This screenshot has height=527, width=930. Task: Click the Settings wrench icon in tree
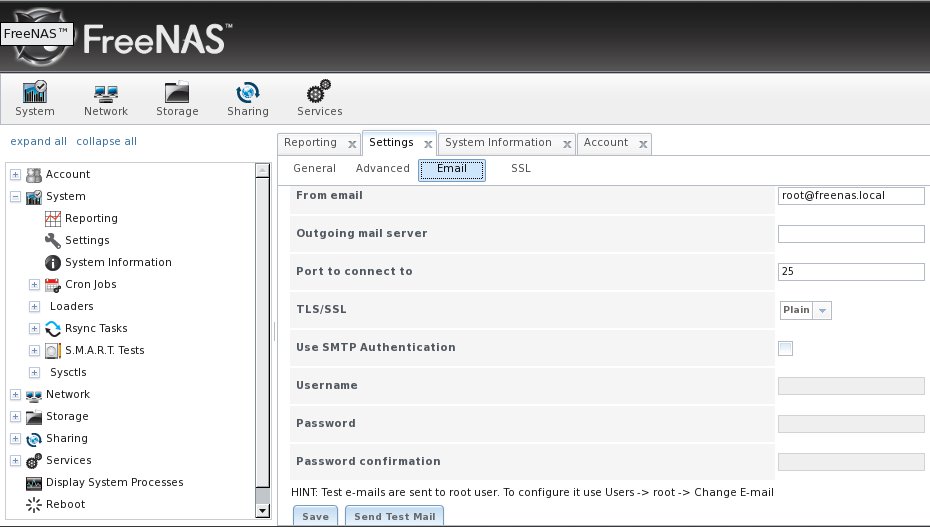point(53,240)
